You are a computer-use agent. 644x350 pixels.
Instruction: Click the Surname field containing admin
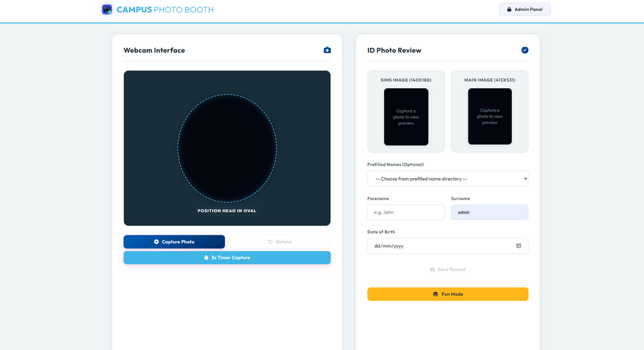point(489,212)
